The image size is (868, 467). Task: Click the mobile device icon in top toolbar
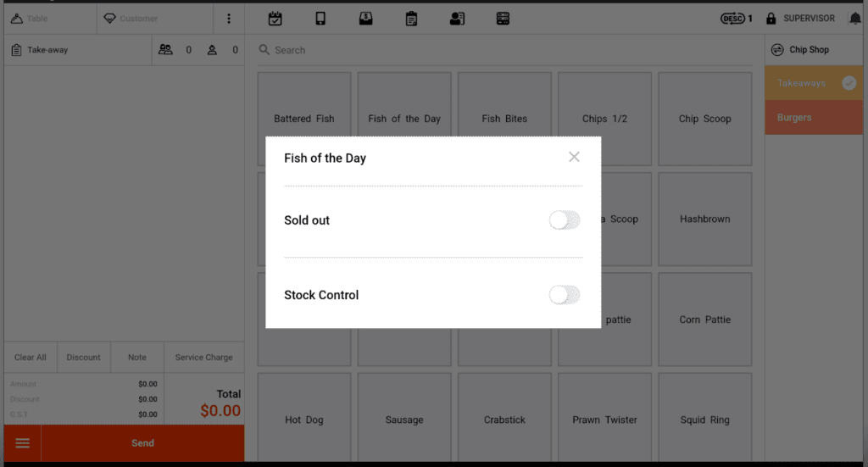[x=320, y=19]
